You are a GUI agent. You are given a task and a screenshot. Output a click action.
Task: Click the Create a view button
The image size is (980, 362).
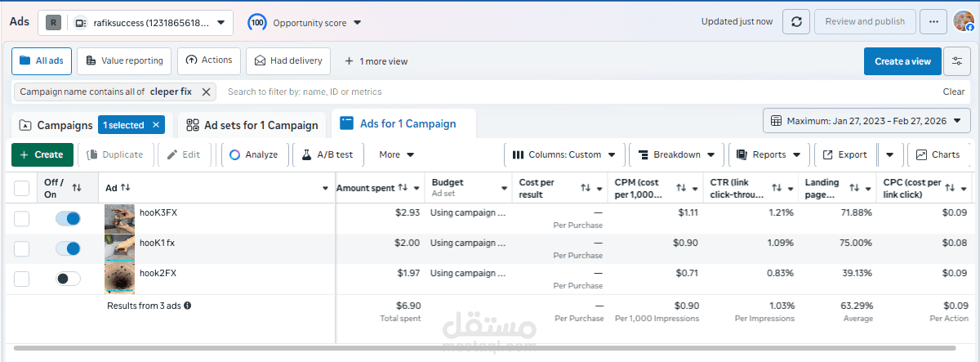(x=902, y=61)
